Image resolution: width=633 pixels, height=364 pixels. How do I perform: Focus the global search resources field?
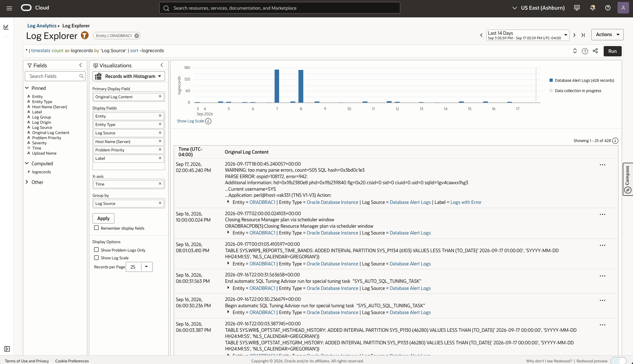click(x=280, y=8)
